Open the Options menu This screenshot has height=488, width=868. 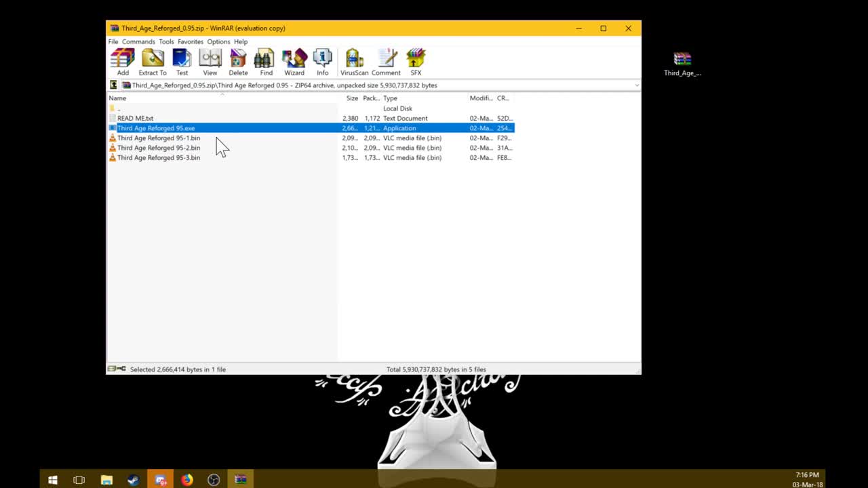pos(218,41)
